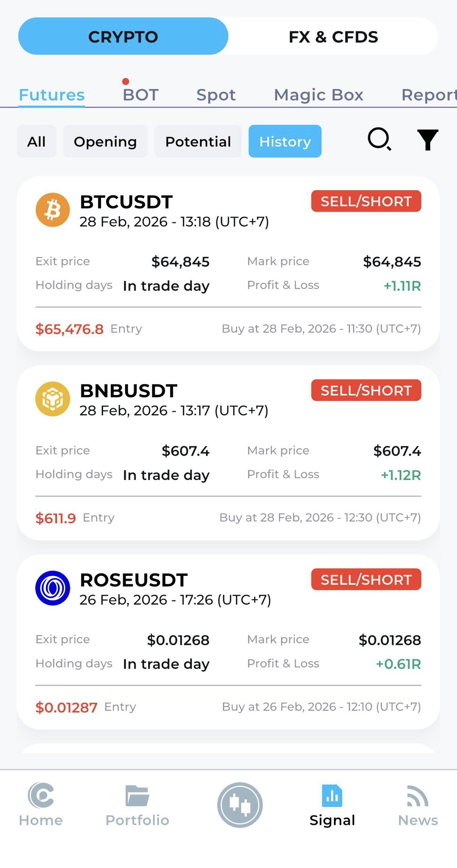
Task: Open the Magic Box tab
Action: [318, 95]
